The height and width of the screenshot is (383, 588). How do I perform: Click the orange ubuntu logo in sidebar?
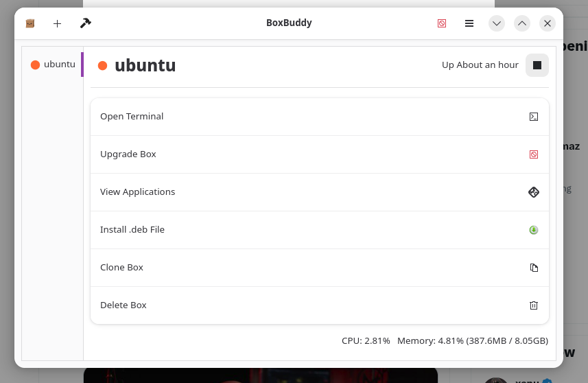tap(35, 65)
